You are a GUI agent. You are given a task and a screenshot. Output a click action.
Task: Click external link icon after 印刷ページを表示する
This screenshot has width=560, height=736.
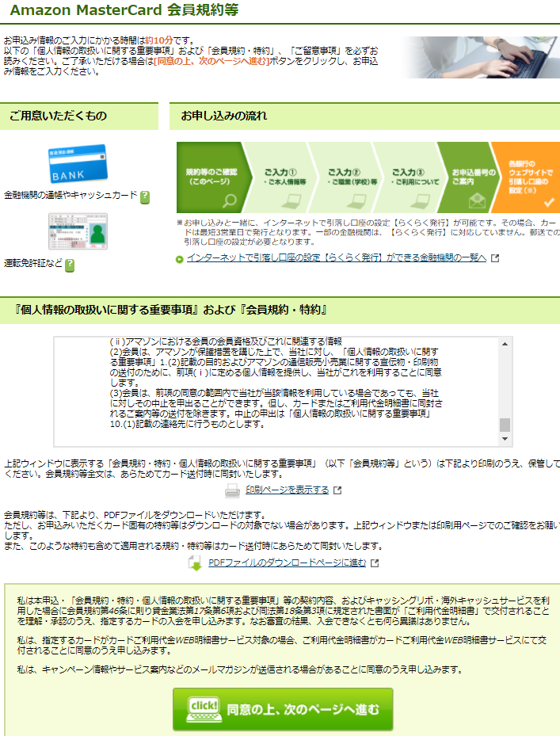(337, 490)
